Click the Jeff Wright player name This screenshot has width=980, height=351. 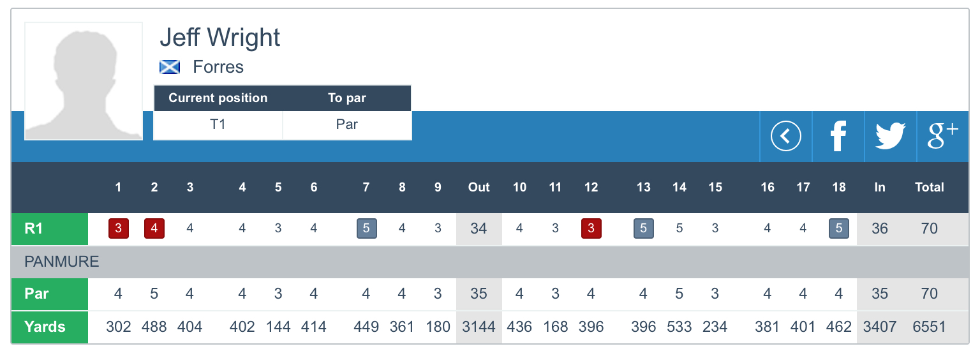coord(219,38)
